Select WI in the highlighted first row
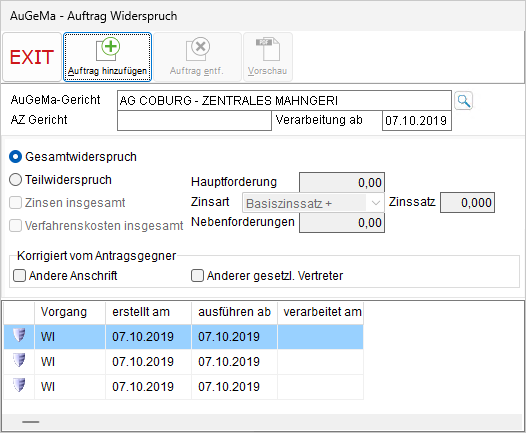 click(x=48, y=337)
